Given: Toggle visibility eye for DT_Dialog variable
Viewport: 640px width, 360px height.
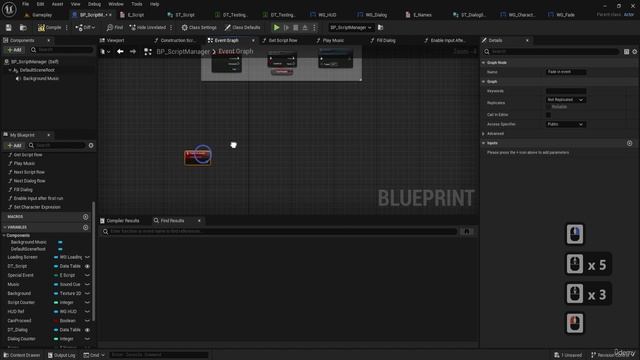Looking at the screenshot, I should pos(87,330).
